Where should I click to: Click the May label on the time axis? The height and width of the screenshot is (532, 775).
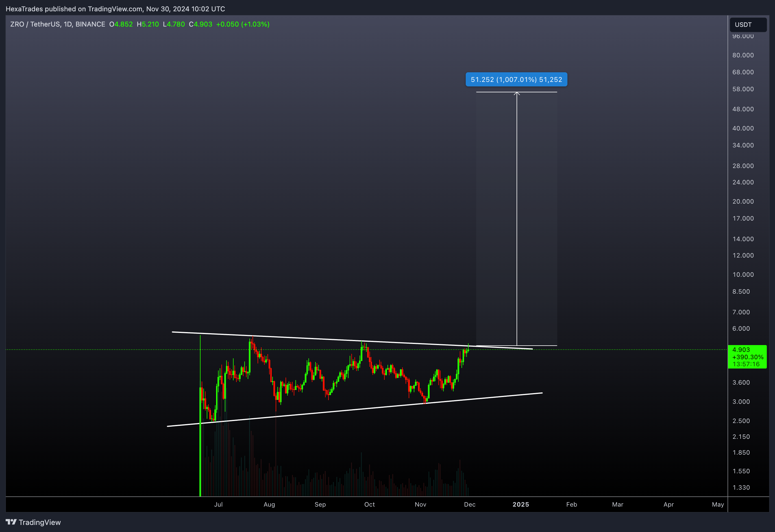click(x=718, y=504)
